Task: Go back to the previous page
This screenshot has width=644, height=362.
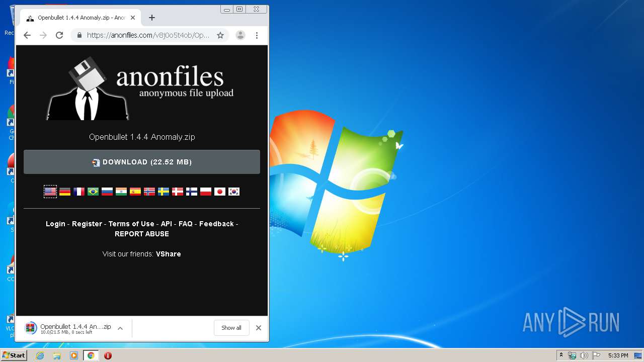Action: pyautogui.click(x=27, y=35)
